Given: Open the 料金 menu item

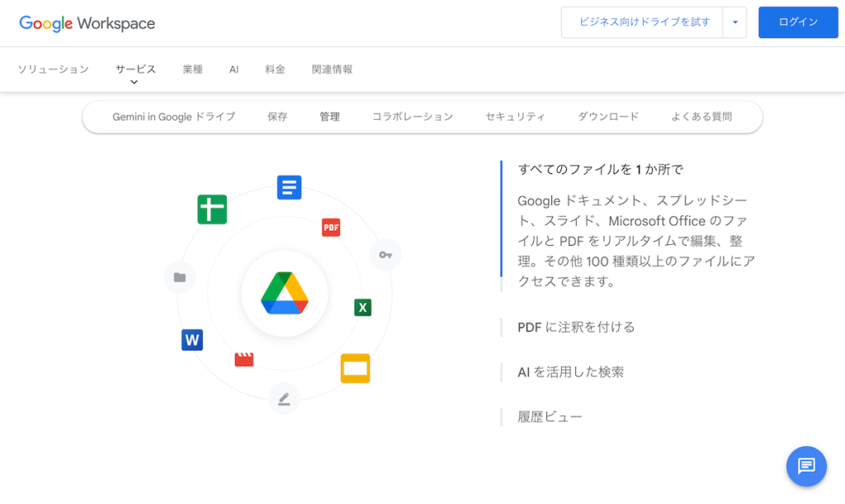Looking at the screenshot, I should click(x=275, y=69).
